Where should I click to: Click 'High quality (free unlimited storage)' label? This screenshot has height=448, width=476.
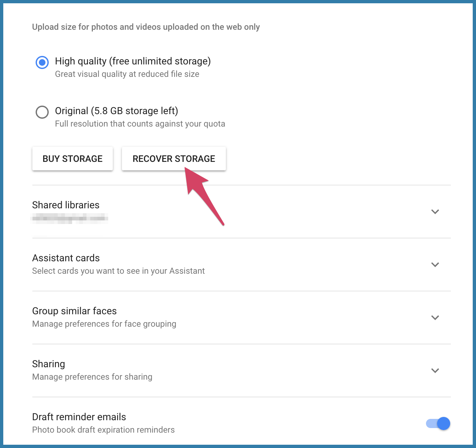point(133,61)
